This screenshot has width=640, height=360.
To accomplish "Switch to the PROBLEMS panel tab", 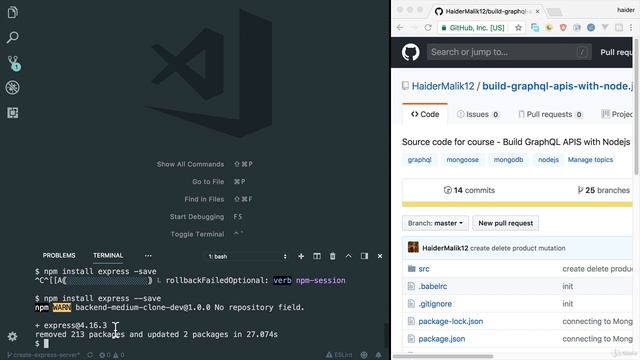I will [59, 256].
